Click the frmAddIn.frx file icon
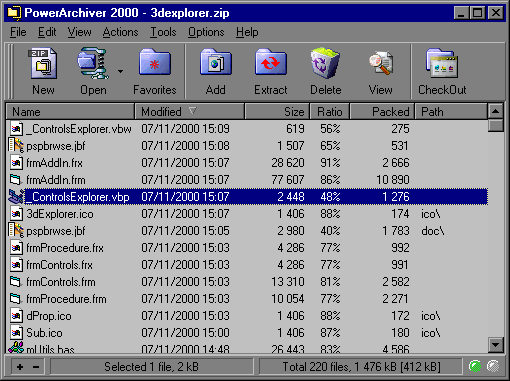The width and height of the screenshot is (510, 381). (x=16, y=163)
